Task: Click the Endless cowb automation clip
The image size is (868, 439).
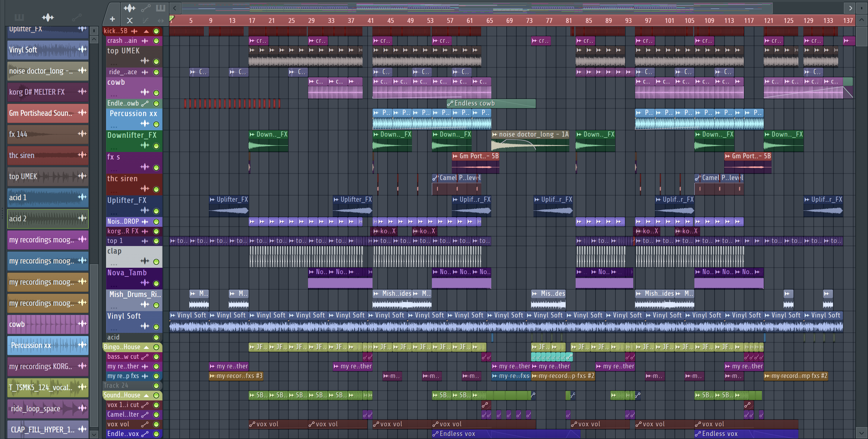Action: 491,103
